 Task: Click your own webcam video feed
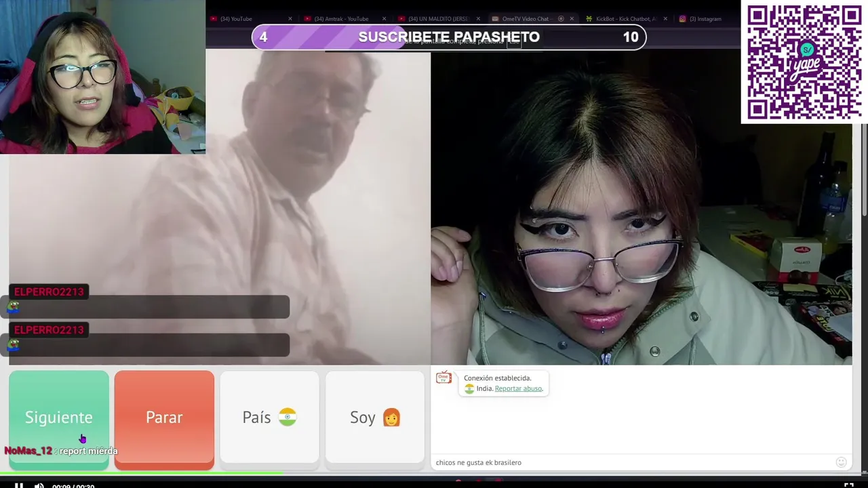(642, 208)
